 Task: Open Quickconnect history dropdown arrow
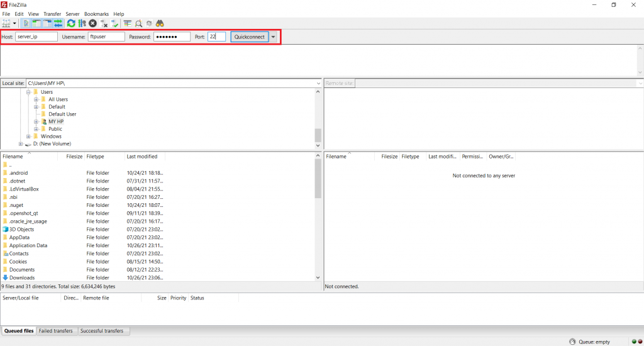pos(273,36)
